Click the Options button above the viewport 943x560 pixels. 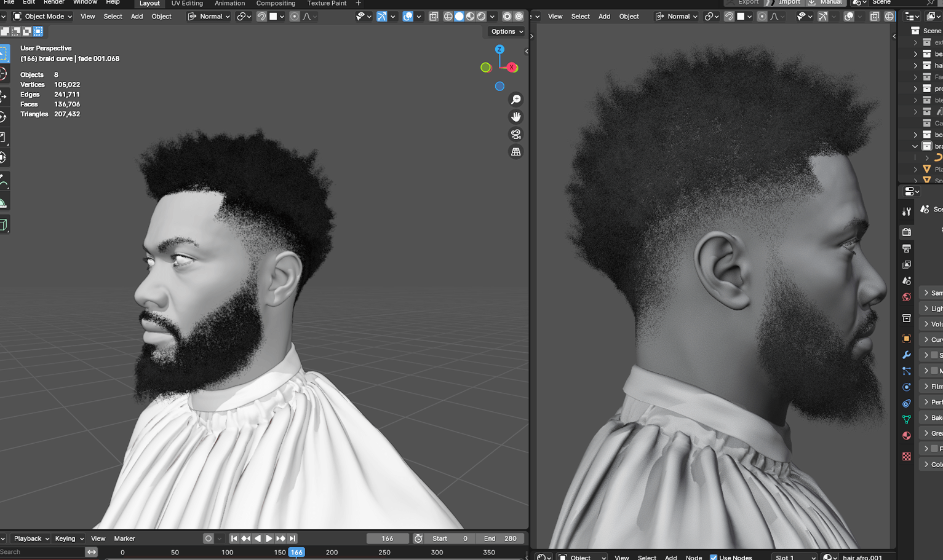506,31
